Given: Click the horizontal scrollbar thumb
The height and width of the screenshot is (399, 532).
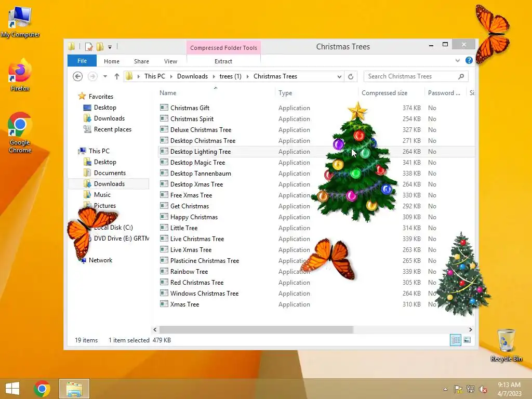Looking at the screenshot, I should 256,329.
